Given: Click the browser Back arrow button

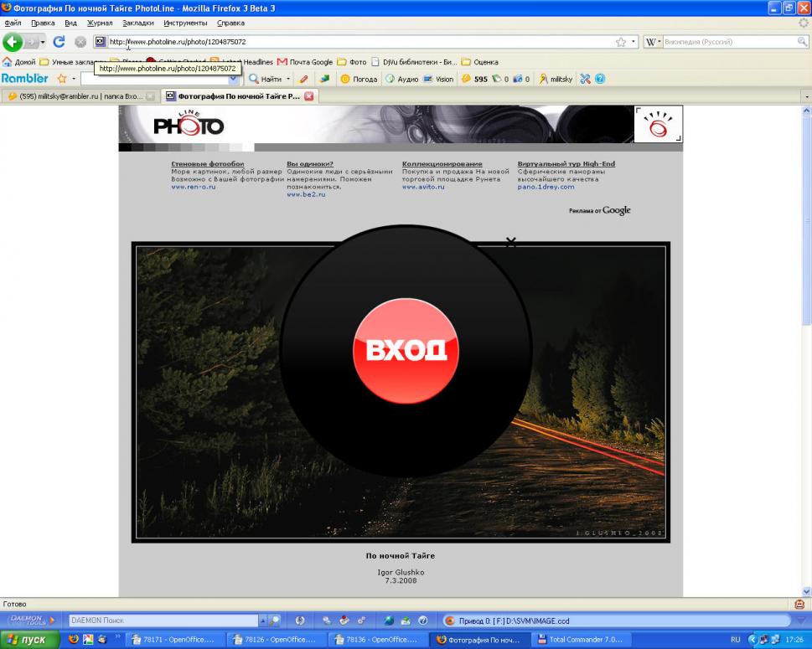Looking at the screenshot, I should [12, 42].
